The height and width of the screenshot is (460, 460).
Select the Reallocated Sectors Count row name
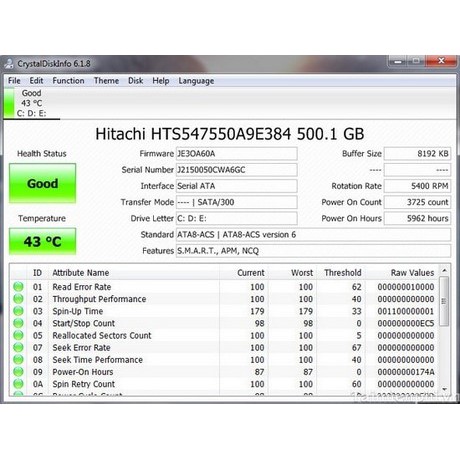tap(102, 335)
